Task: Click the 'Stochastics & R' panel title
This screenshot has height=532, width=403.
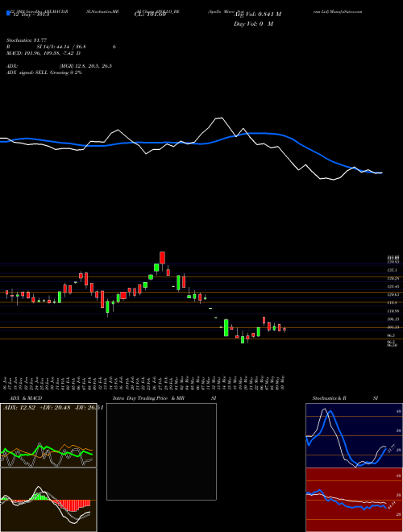Action: [x=329, y=398]
